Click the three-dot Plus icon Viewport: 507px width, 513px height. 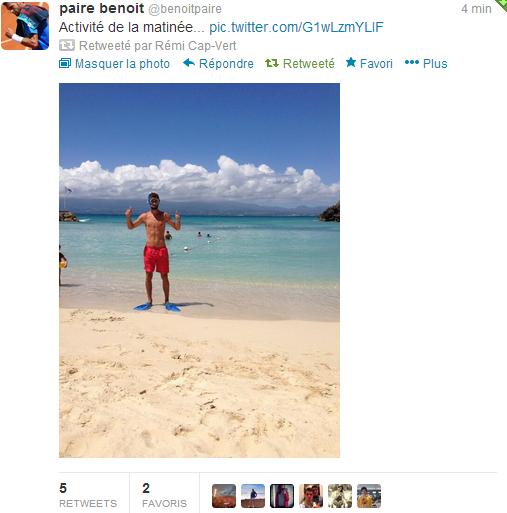point(412,62)
